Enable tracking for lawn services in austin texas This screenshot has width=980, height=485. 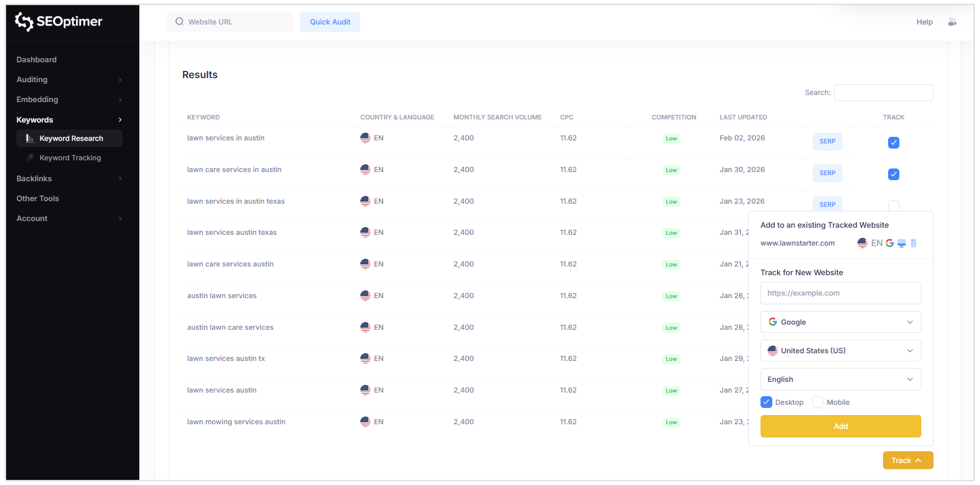point(893,206)
